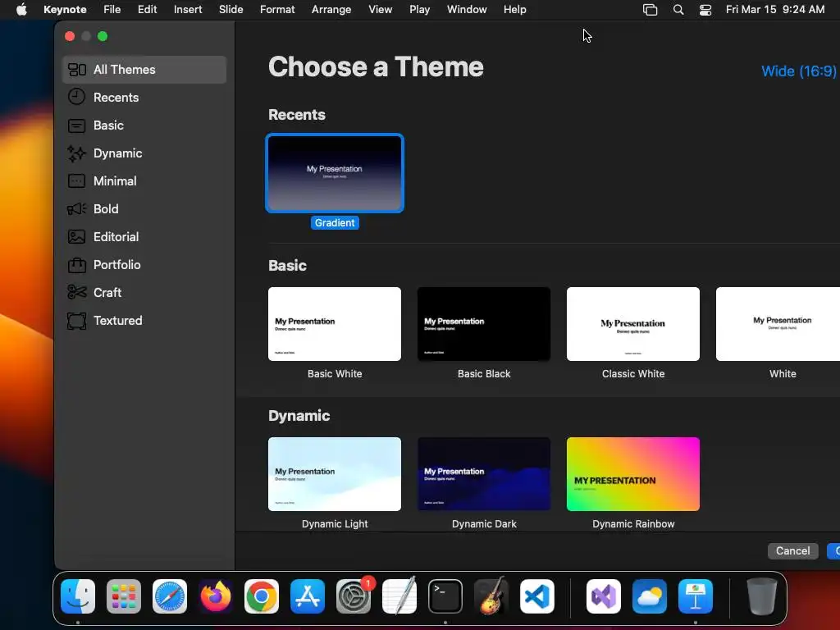Open Spotlight search in menu bar

point(678,10)
